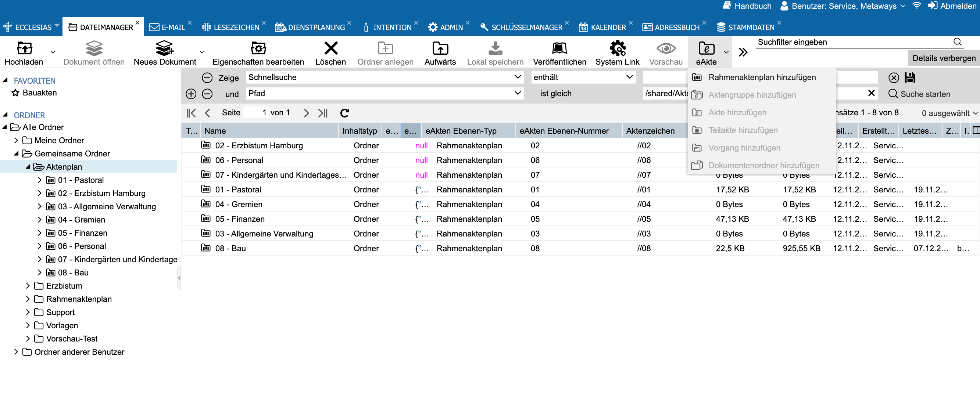
Task: Open column chooser icon at table header end
Action: tap(976, 130)
